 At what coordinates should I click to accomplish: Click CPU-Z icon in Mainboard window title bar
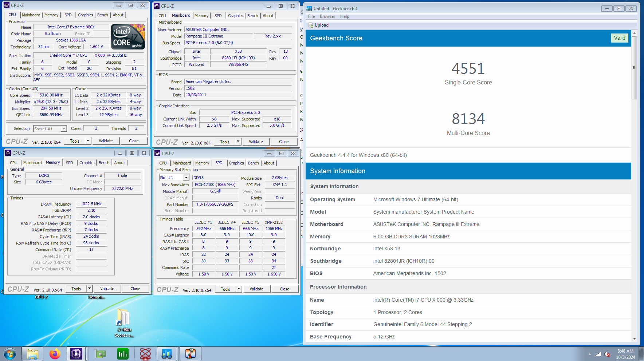[157, 6]
